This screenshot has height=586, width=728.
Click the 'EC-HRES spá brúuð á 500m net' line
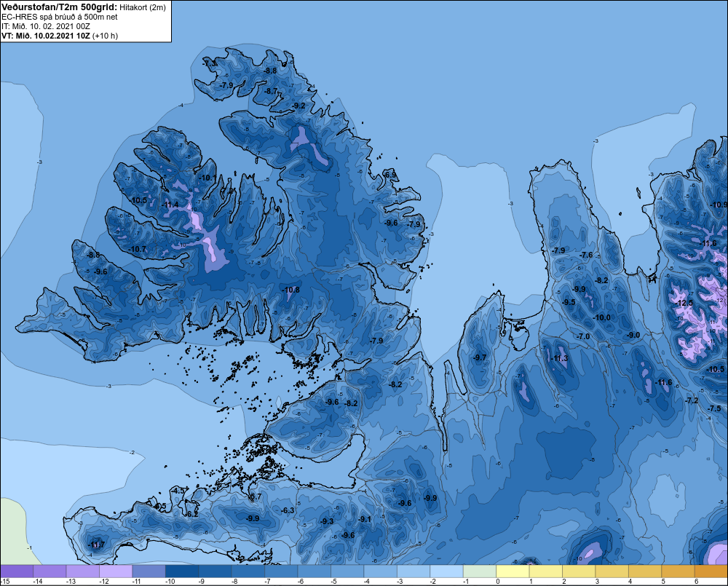pos(60,17)
